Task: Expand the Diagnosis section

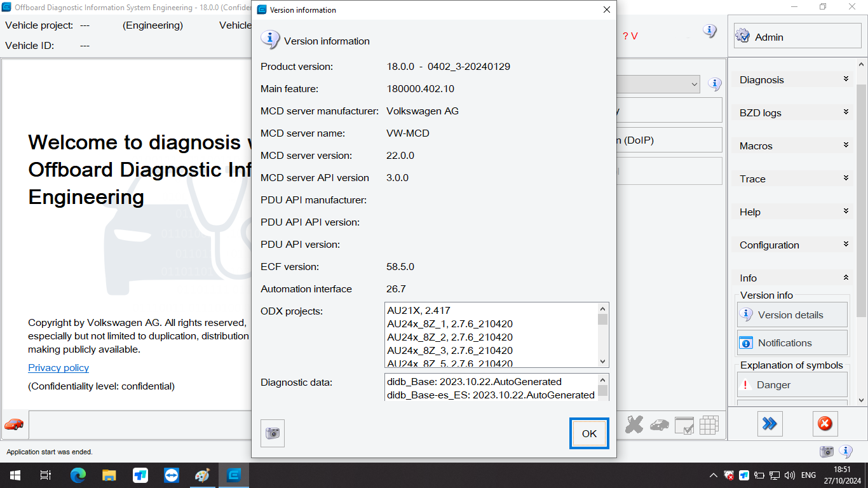Action: [x=792, y=79]
